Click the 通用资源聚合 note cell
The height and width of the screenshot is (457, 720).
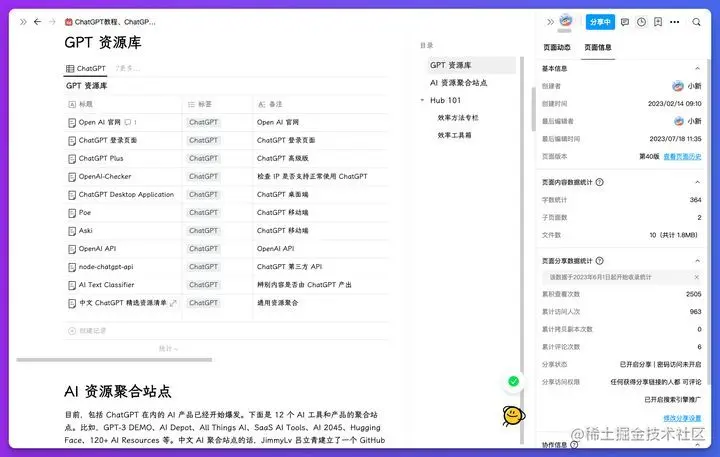tap(277, 303)
